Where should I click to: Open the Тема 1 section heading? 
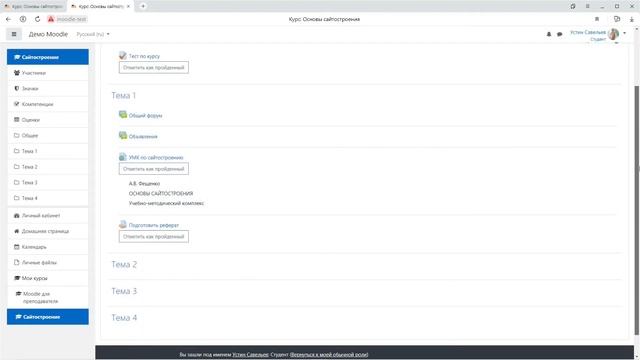pyautogui.click(x=124, y=96)
